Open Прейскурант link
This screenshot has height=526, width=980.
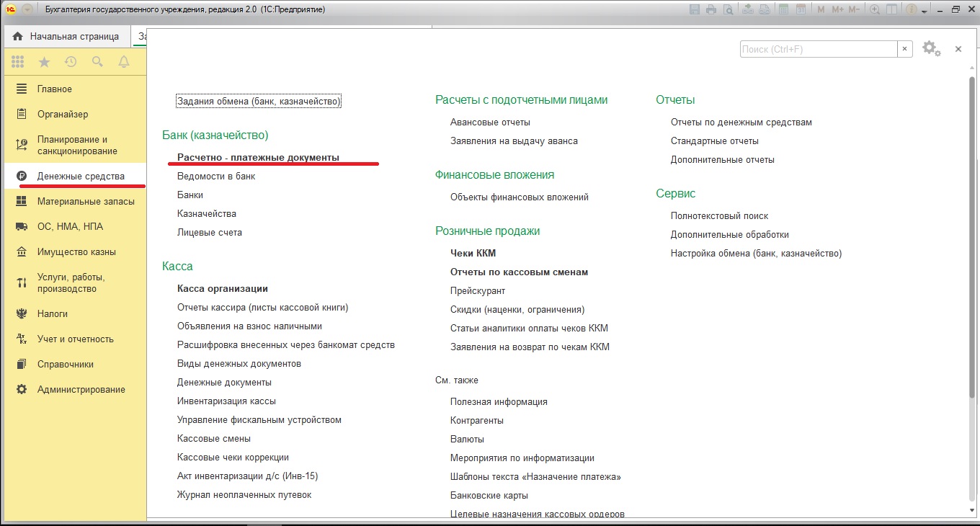click(478, 290)
